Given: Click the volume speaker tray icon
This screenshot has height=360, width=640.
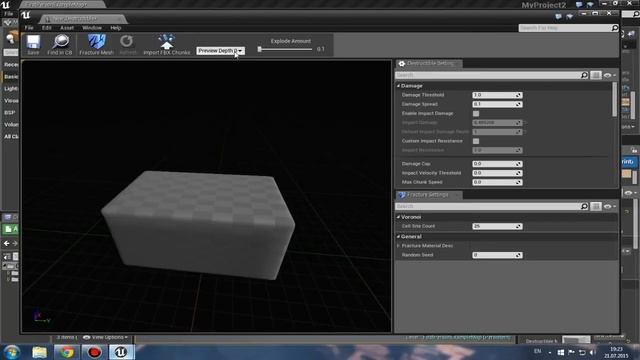Looking at the screenshot, I should pyautogui.click(x=593, y=352).
